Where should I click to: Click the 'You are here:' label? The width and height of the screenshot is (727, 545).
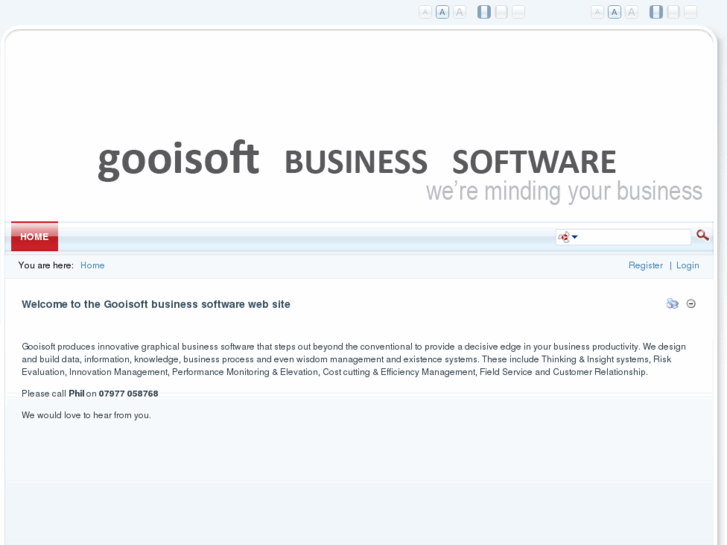click(46, 265)
